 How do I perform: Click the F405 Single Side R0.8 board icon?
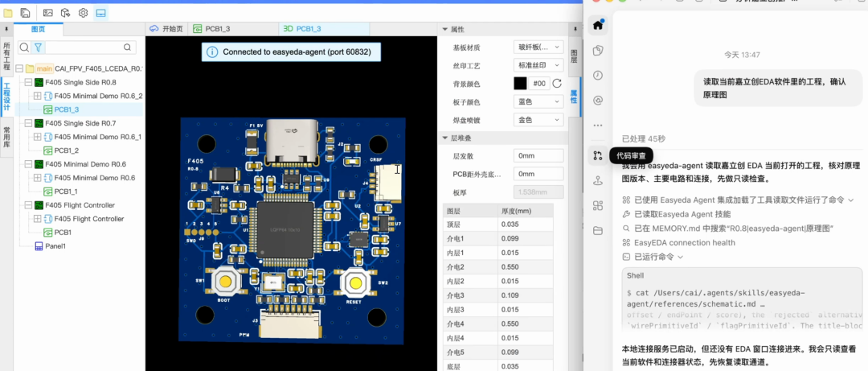pyautogui.click(x=39, y=82)
